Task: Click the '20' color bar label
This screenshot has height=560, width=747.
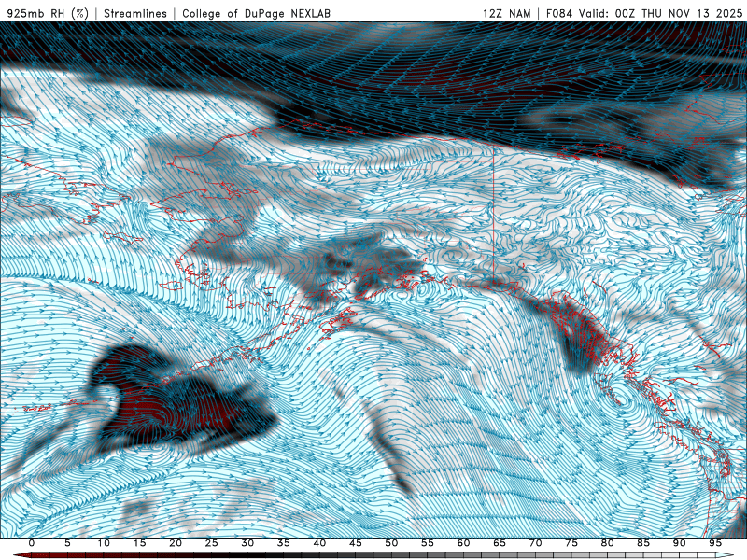Action: (176, 543)
